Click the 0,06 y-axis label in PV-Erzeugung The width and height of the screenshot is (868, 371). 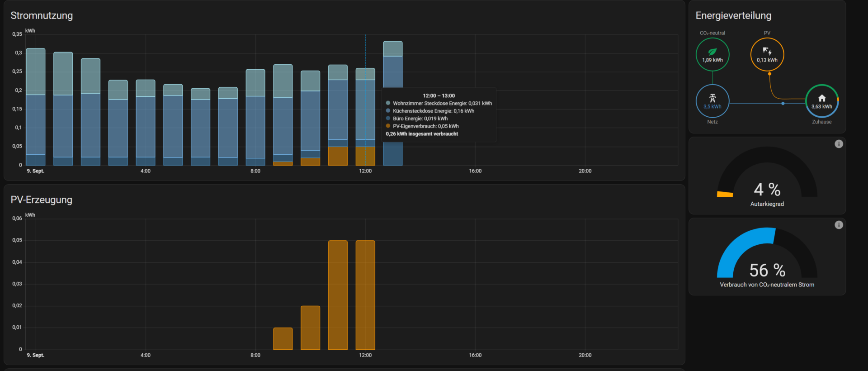click(17, 219)
